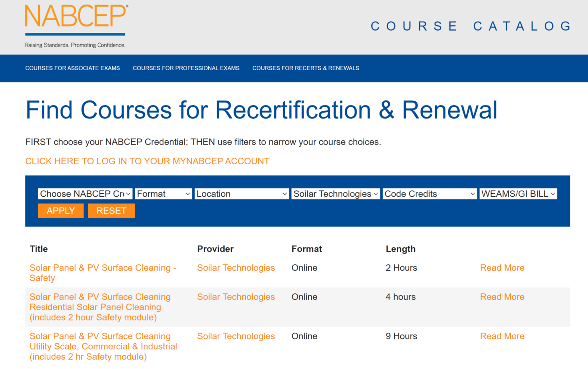
Task: Click Soilar Technologies provider in 9 Hours row
Action: point(236,336)
